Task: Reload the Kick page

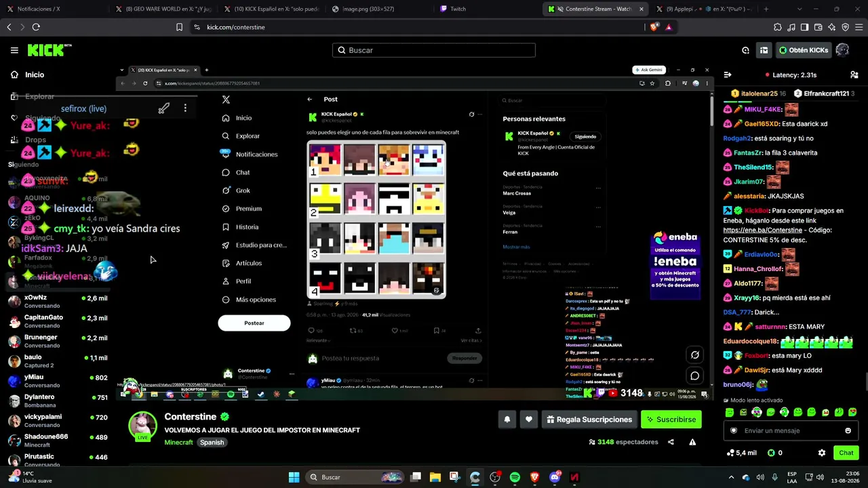Action: [36, 27]
